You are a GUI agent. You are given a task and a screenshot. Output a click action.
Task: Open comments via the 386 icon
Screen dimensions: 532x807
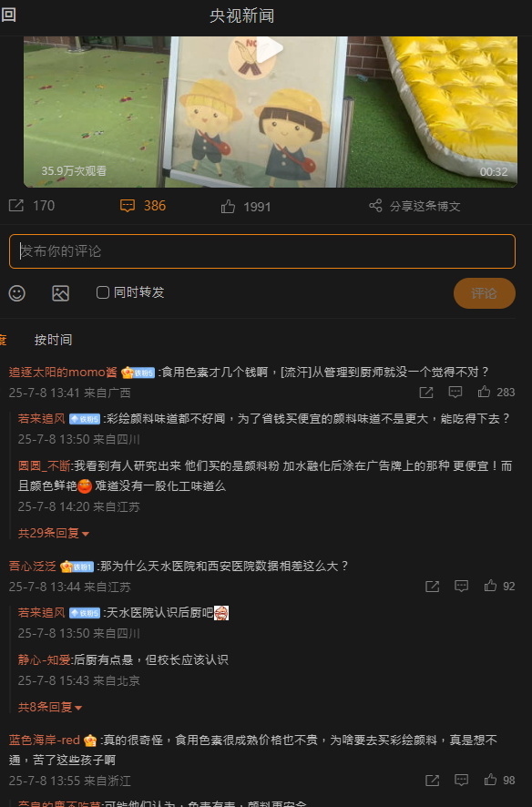click(x=128, y=206)
